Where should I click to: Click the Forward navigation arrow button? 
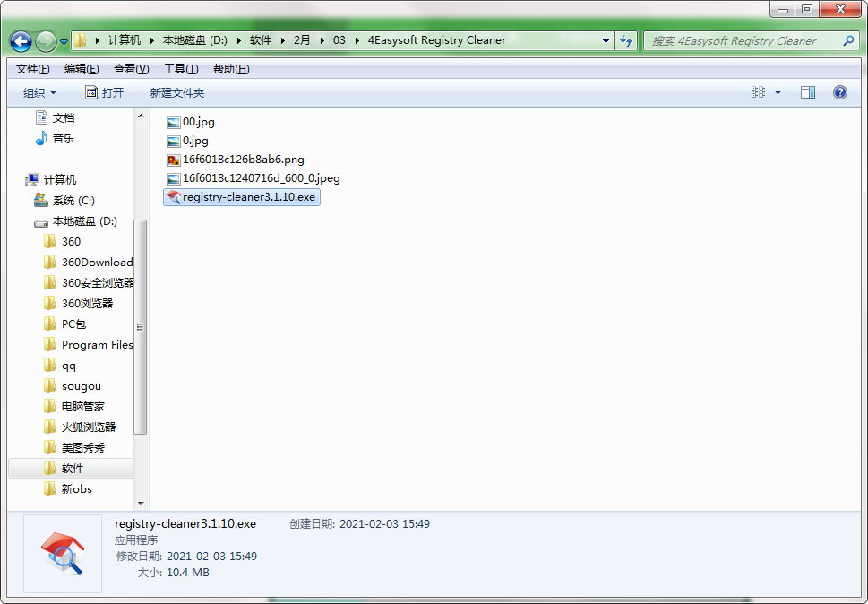(x=46, y=41)
